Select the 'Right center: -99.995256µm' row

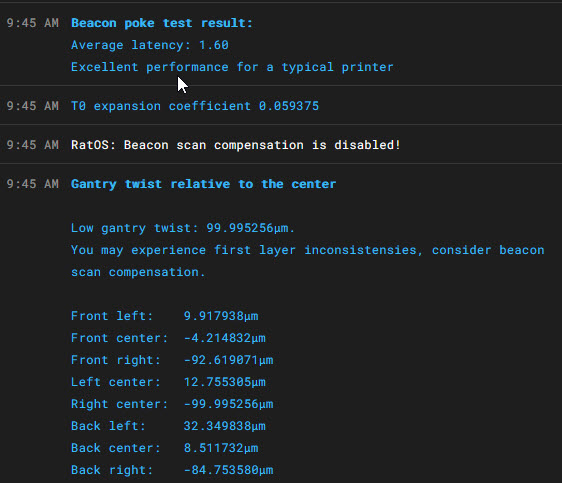coord(172,404)
